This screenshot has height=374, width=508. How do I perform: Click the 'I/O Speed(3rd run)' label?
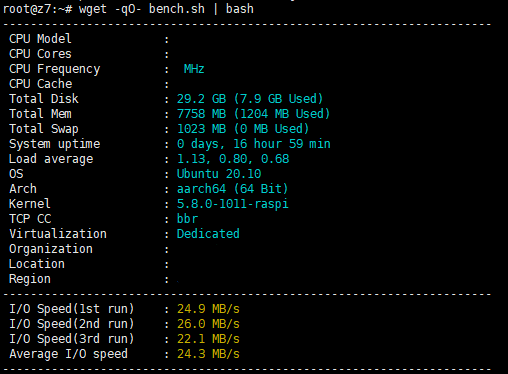coord(71,339)
